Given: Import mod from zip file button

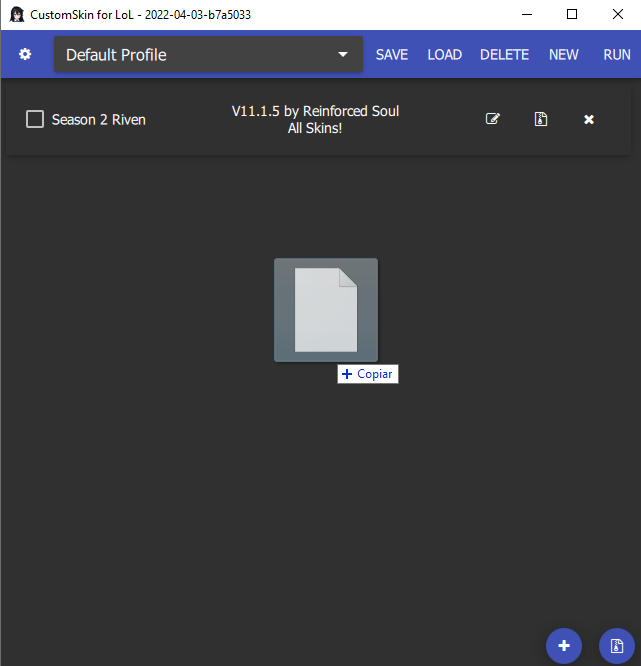Looking at the screenshot, I should [617, 646].
